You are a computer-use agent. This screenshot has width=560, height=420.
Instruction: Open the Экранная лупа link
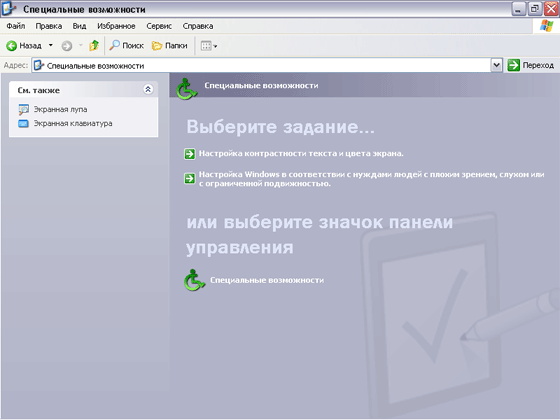pos(60,109)
